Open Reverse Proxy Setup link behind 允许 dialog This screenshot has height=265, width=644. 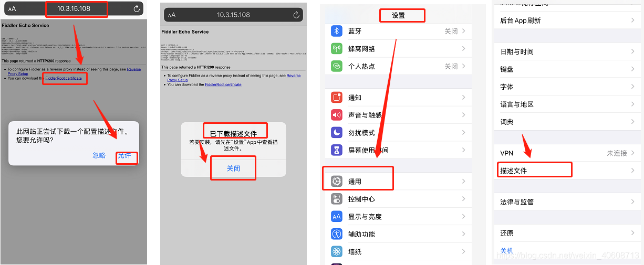click(x=74, y=71)
